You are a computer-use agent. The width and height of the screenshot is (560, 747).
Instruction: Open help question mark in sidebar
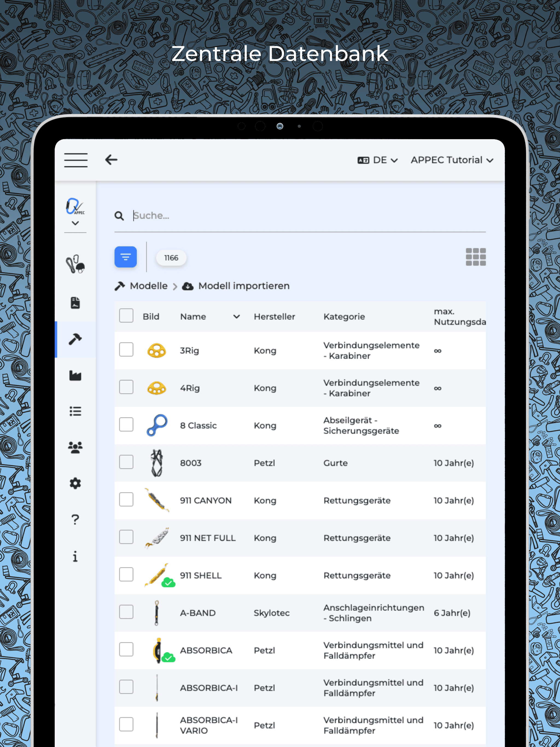[x=75, y=520]
